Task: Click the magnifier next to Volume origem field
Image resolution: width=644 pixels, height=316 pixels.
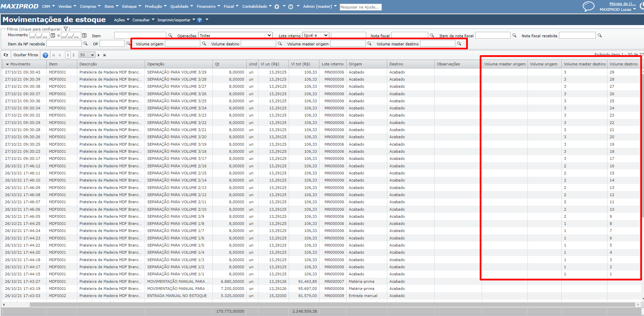Action: pyautogui.click(x=204, y=44)
